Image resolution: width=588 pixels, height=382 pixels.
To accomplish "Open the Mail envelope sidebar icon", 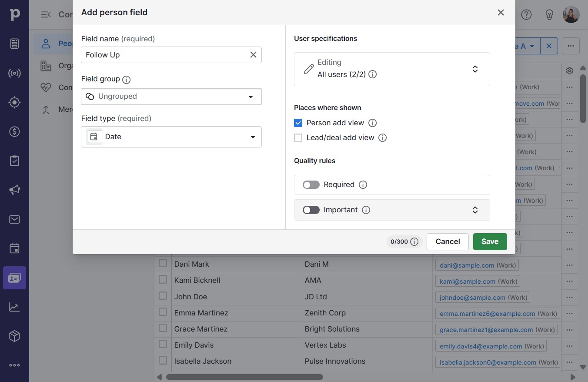I will 14,219.
